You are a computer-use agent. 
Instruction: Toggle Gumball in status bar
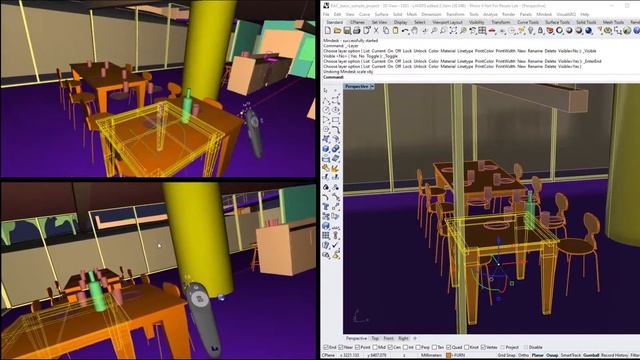(591, 356)
